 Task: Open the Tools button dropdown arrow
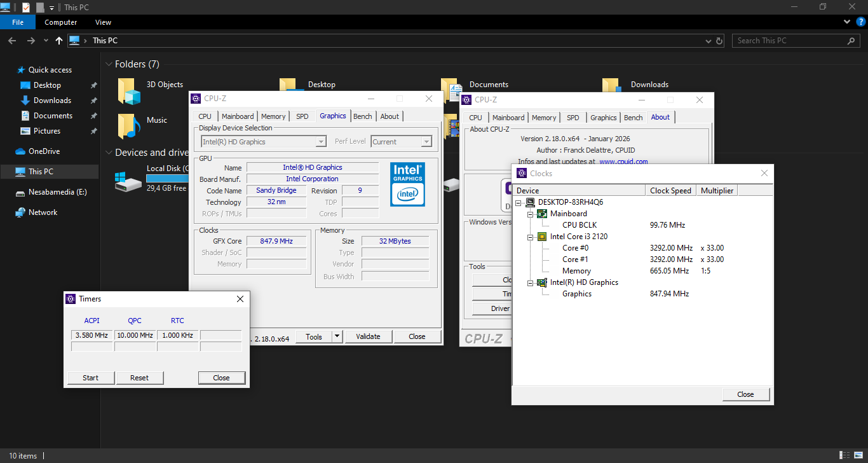337,336
